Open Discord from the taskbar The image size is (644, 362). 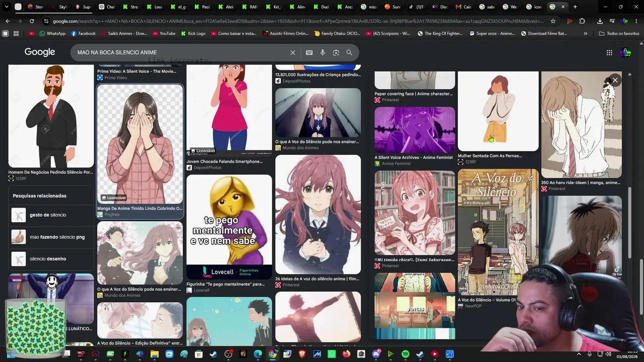click(x=376, y=354)
